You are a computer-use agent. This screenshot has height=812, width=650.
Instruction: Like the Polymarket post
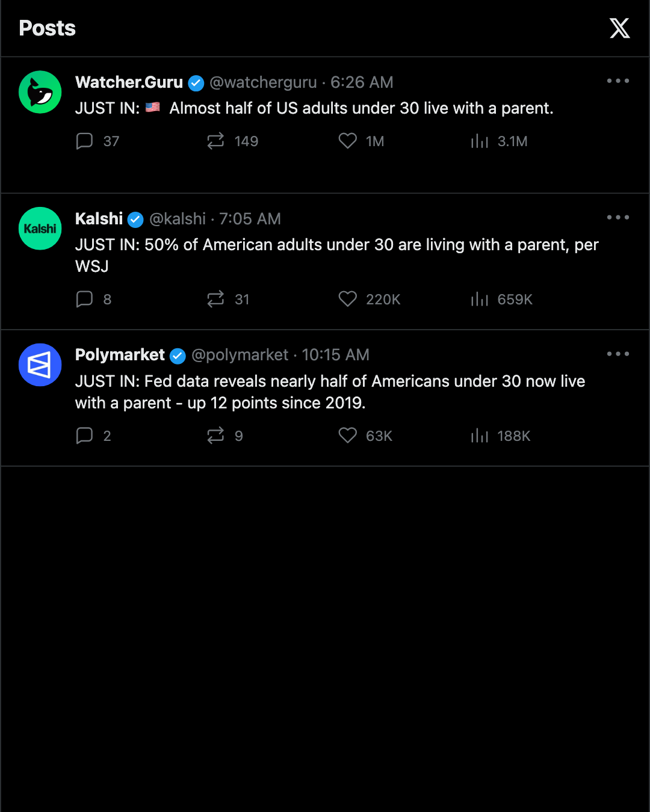pos(347,435)
